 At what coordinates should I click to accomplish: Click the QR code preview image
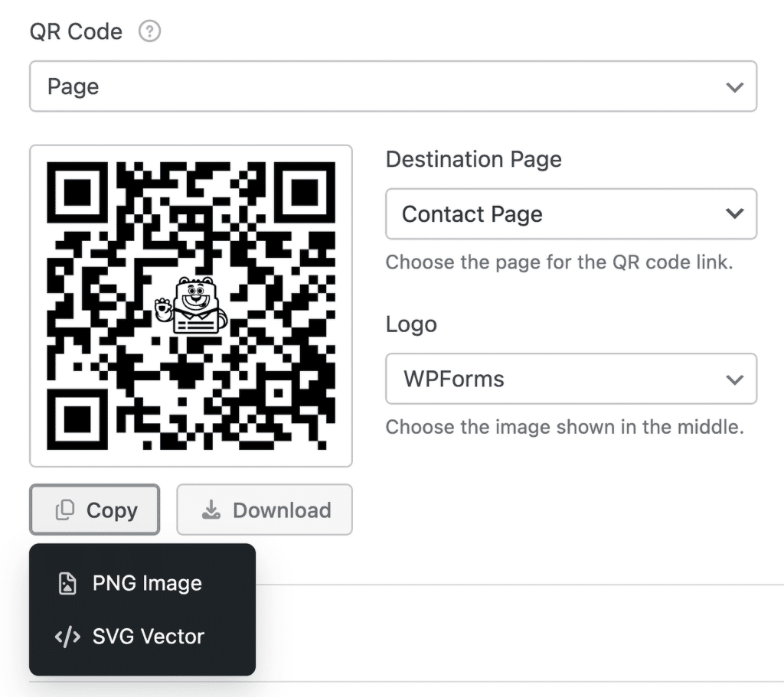pyautogui.click(x=191, y=306)
